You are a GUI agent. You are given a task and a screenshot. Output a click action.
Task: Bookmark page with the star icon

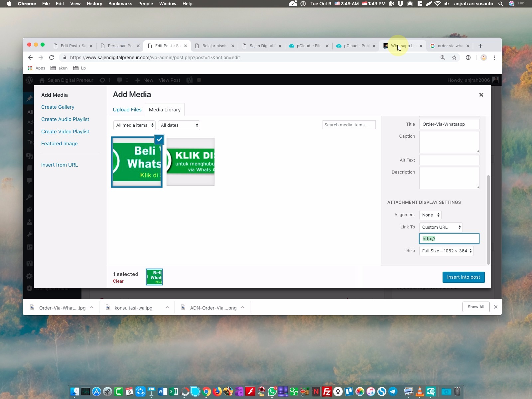coord(454,58)
